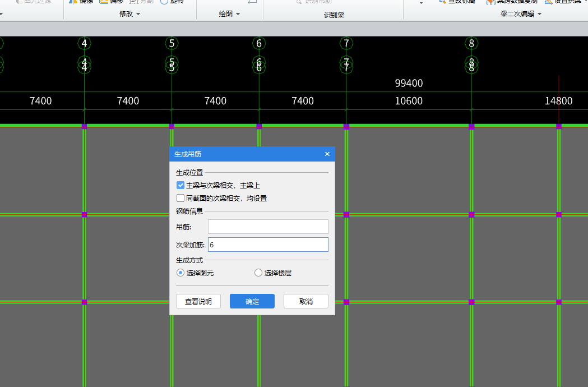
Task: Click the 10600 dimension text
Action: click(x=409, y=100)
